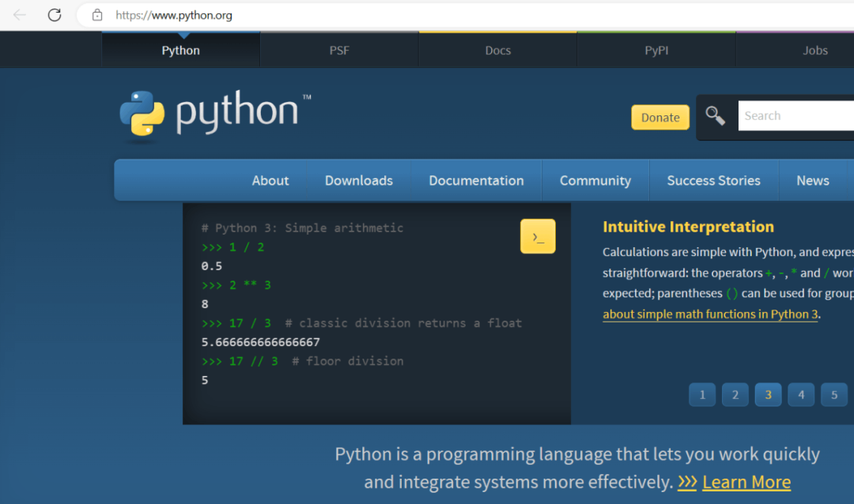This screenshot has height=504, width=854.
Task: Click the browser back arrow
Action: 20,15
